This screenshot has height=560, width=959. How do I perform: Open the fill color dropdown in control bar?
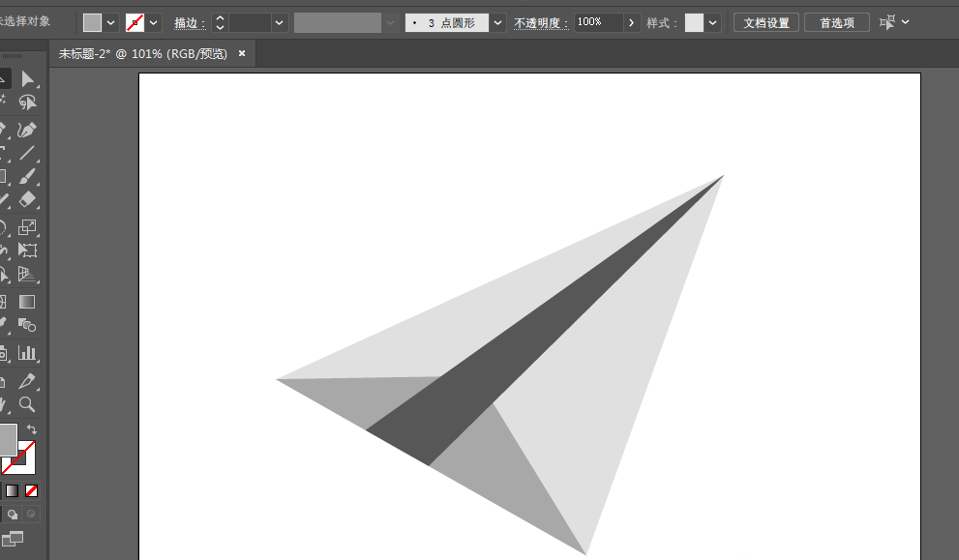[x=110, y=22]
